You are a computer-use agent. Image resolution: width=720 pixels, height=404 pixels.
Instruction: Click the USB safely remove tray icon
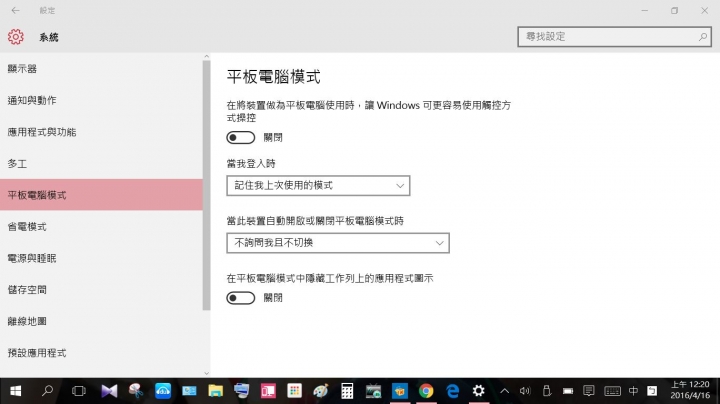[x=546, y=391]
